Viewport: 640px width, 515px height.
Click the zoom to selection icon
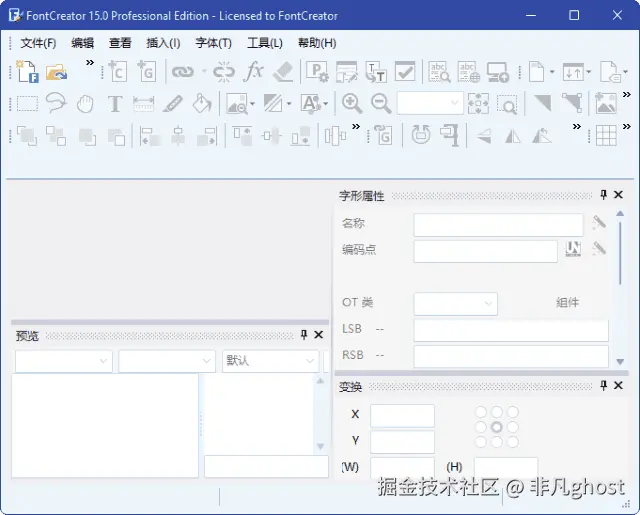[x=507, y=104]
